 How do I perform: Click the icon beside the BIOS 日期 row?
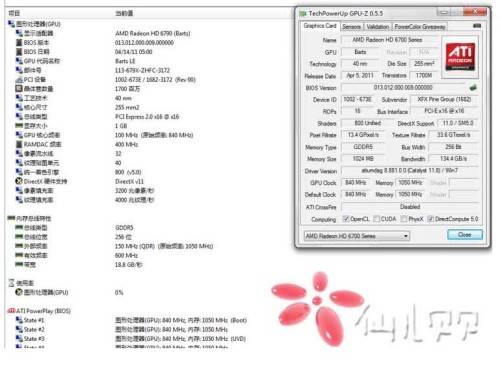click(19, 52)
